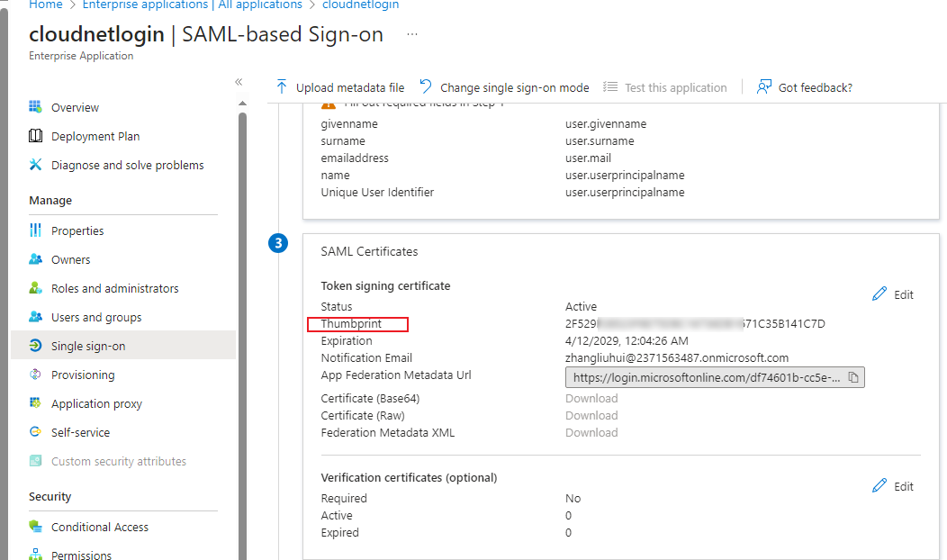
Task: Click the Users and groups icon
Action: [x=36, y=317]
